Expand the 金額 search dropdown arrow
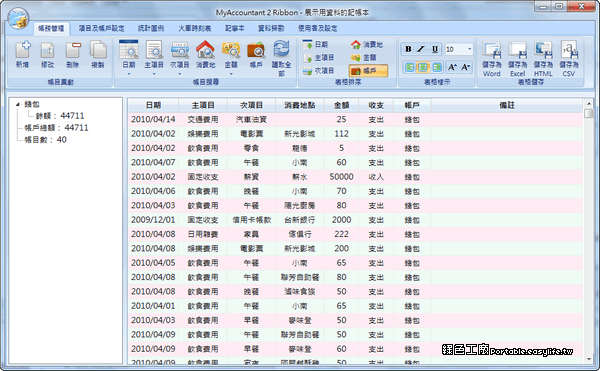This screenshot has height=371, width=600. click(x=231, y=73)
